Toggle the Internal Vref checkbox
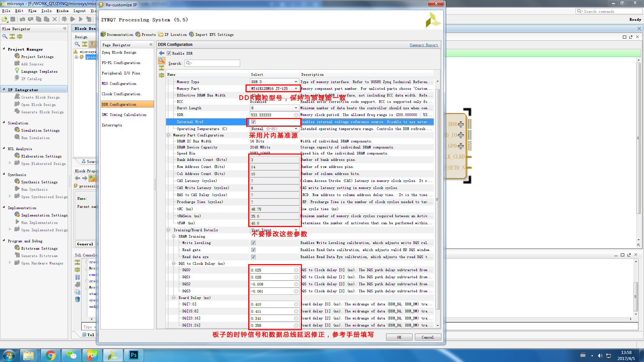Viewport: 644px width, 362px height. tap(253, 122)
